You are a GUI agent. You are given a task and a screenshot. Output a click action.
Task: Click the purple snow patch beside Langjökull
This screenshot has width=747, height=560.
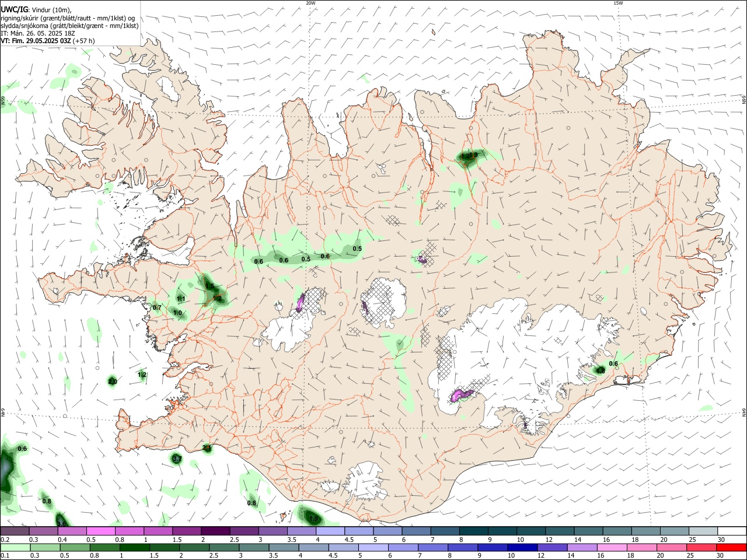pos(301,302)
